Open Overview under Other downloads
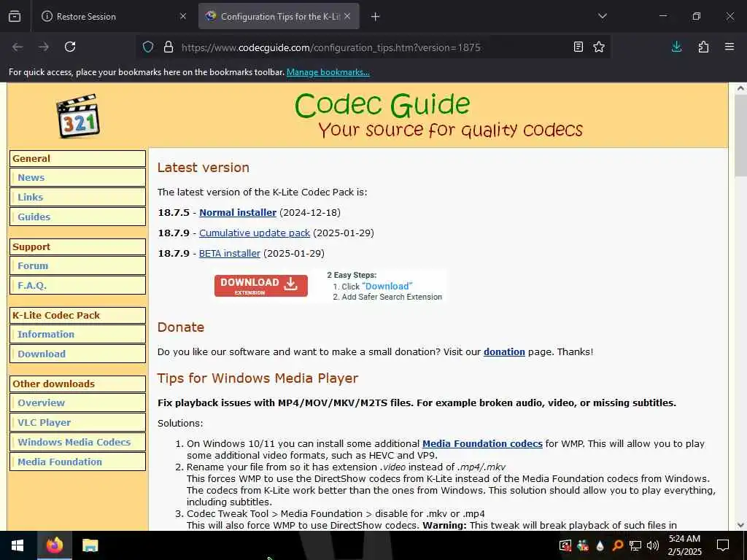747x560 pixels. point(41,402)
